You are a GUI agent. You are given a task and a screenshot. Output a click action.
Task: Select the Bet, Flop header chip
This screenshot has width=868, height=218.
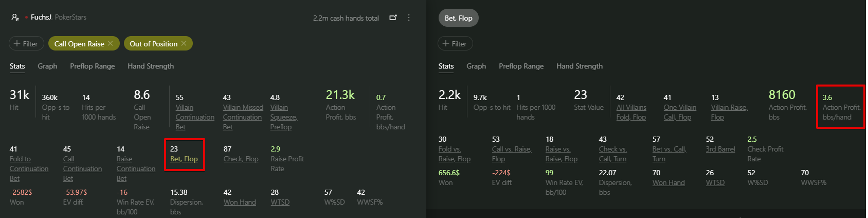(458, 18)
